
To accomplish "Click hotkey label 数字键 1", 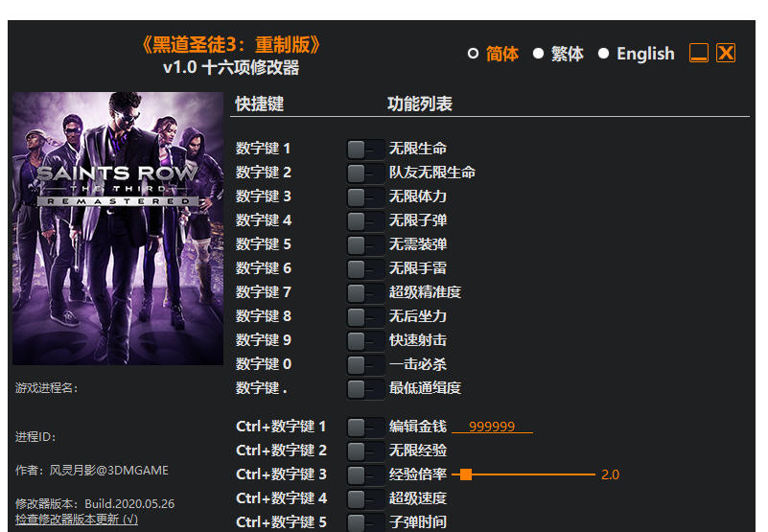I will (263, 149).
